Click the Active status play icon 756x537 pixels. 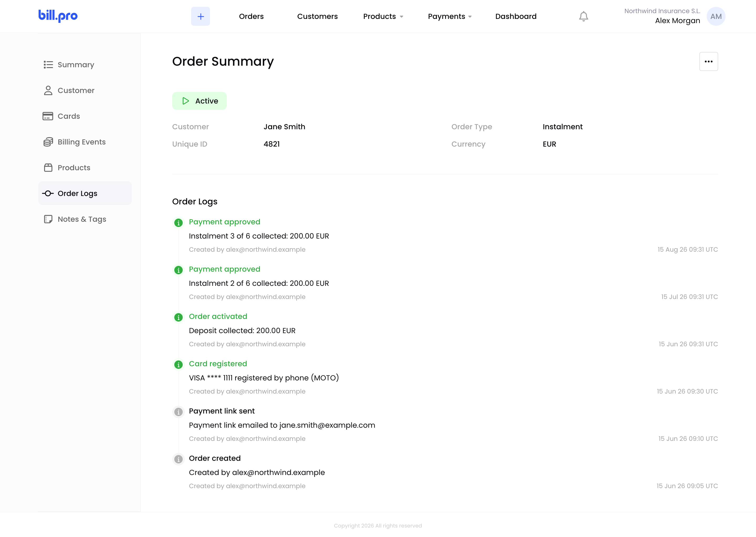[x=186, y=101]
